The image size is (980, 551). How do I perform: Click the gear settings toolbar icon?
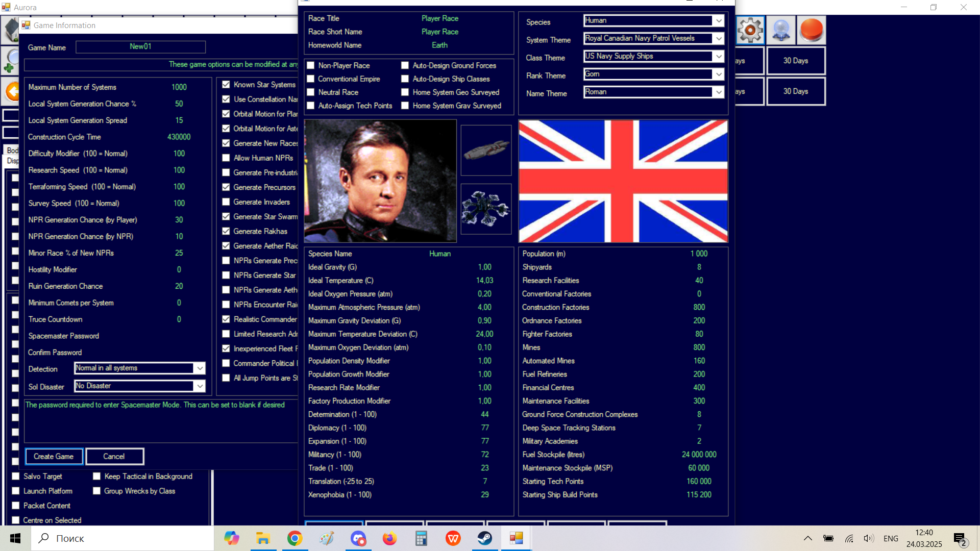(x=750, y=30)
